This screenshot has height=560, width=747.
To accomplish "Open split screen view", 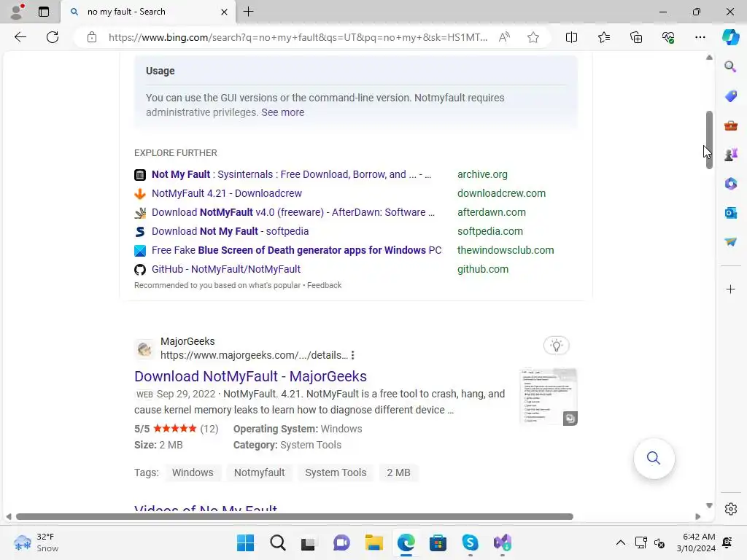I will [571, 37].
